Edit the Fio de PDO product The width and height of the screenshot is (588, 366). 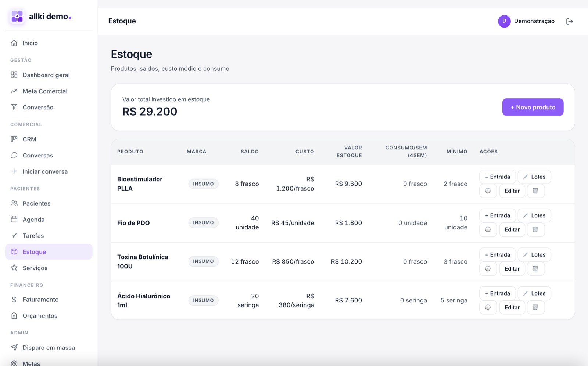coord(512,229)
